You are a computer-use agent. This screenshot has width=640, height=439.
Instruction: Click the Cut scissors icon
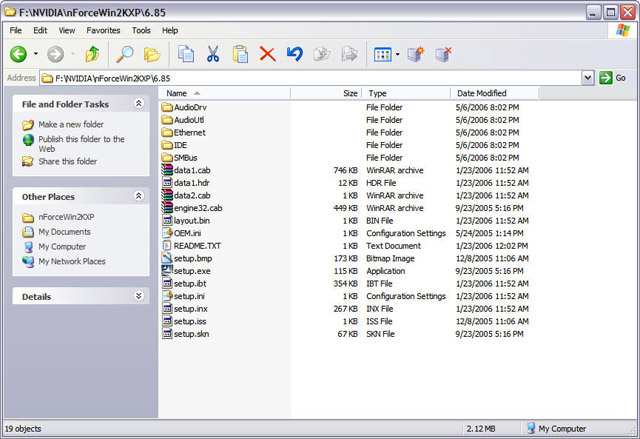tap(213, 54)
